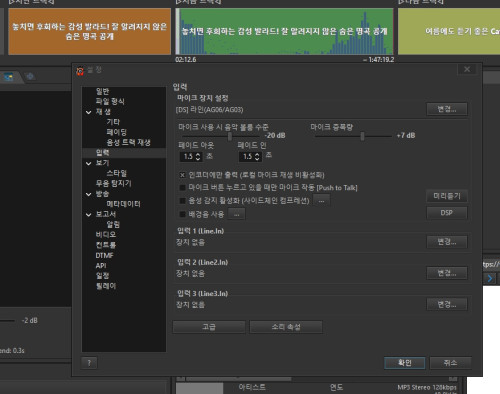Select the first panel tab icon left of dialog
The image size is (500, 394).
(x=8, y=77)
